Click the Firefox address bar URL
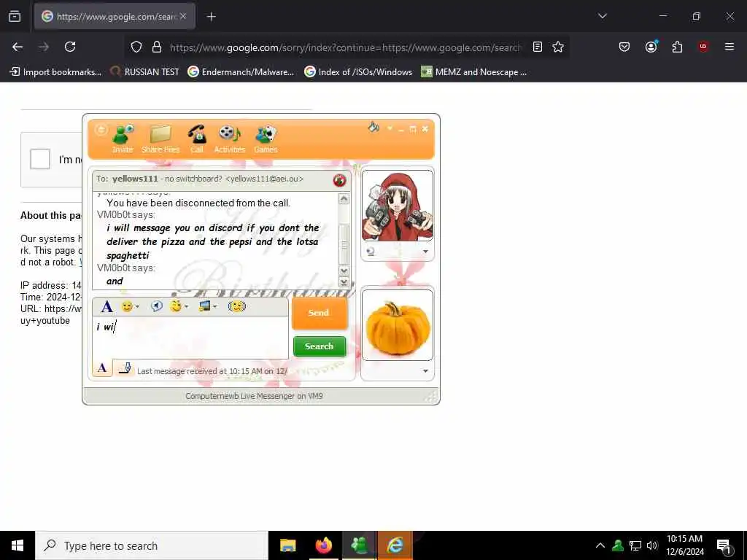Image resolution: width=747 pixels, height=560 pixels. 345,47
